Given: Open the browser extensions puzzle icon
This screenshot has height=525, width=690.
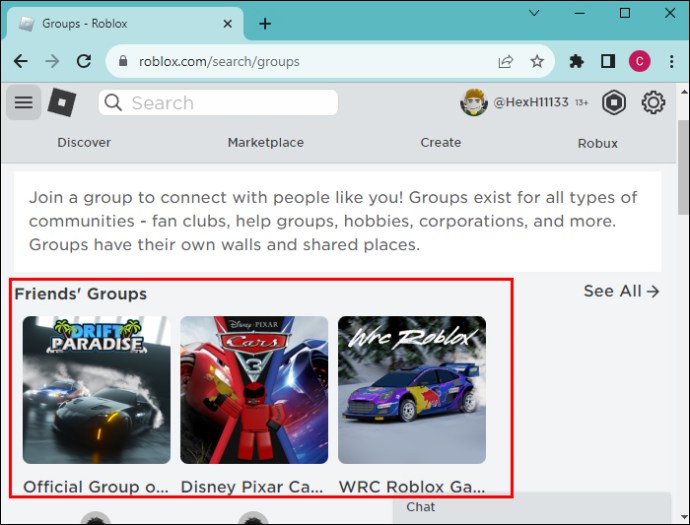Looking at the screenshot, I should point(576,61).
